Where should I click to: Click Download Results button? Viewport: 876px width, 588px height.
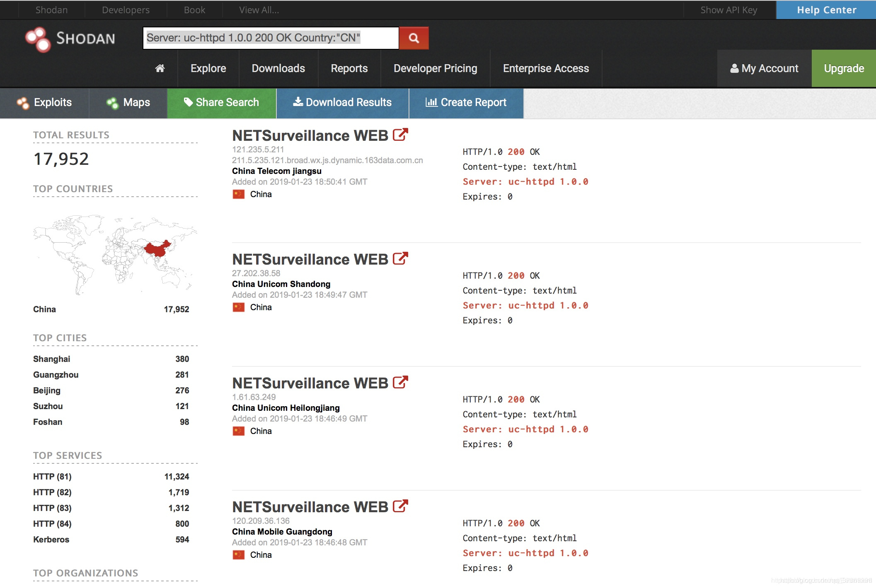click(x=343, y=103)
